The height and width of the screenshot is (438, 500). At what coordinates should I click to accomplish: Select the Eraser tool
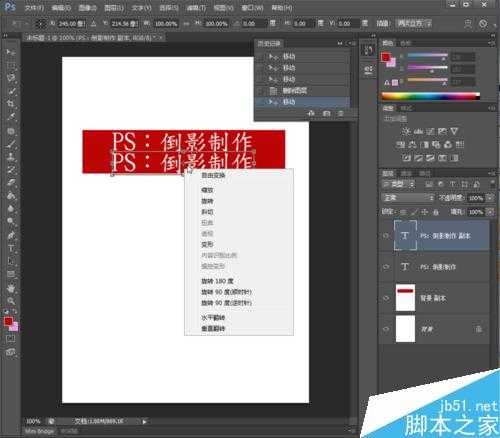point(11,183)
